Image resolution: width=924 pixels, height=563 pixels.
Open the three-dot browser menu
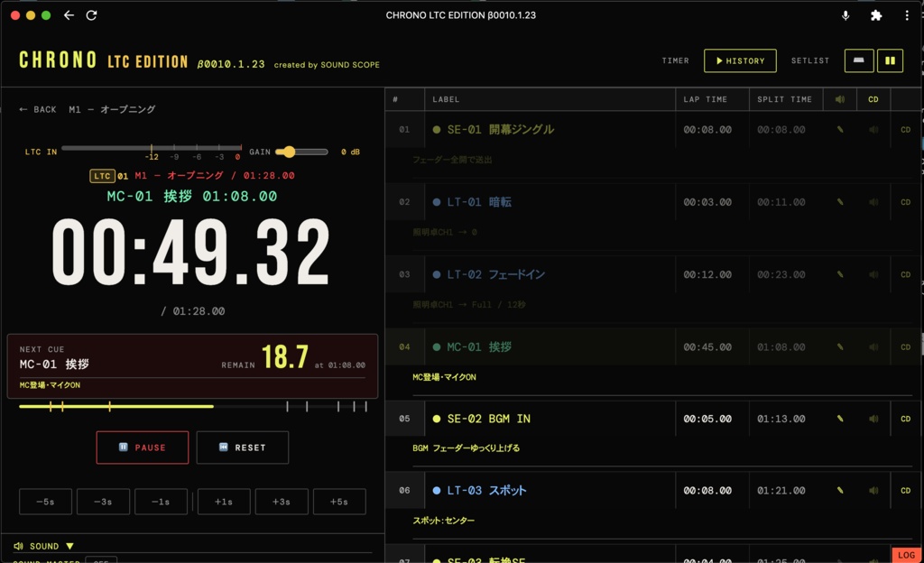pos(907,16)
